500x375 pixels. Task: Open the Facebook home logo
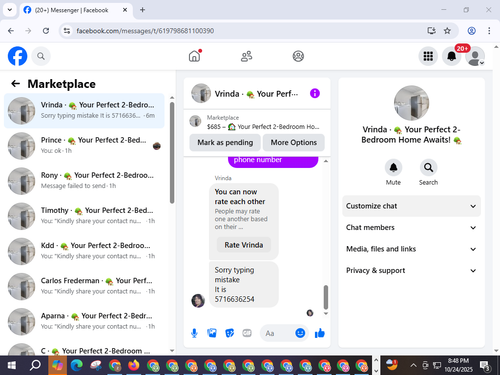click(x=17, y=56)
